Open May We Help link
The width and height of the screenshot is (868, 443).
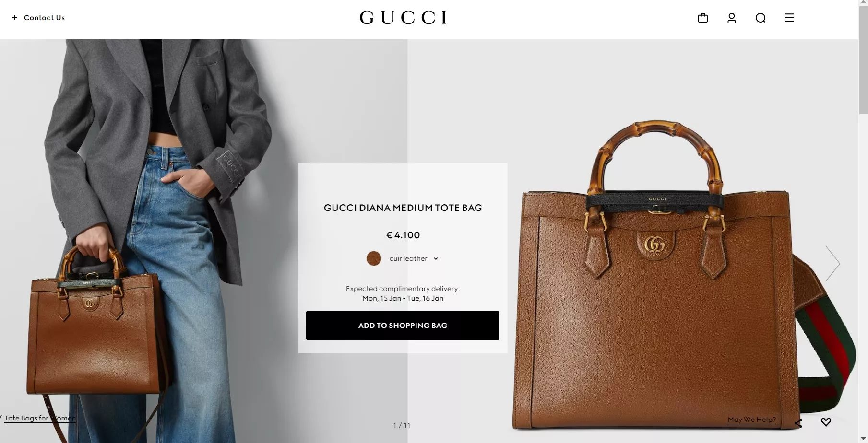pos(751,420)
